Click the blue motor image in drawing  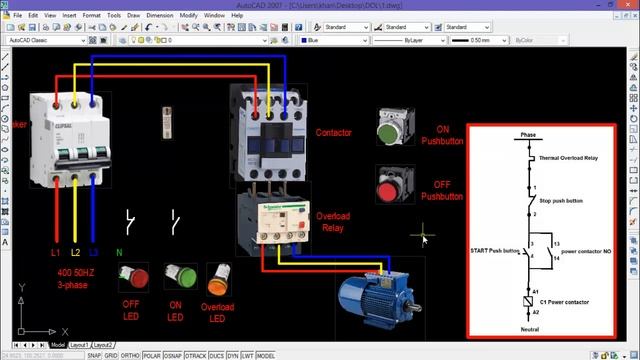pos(380,299)
